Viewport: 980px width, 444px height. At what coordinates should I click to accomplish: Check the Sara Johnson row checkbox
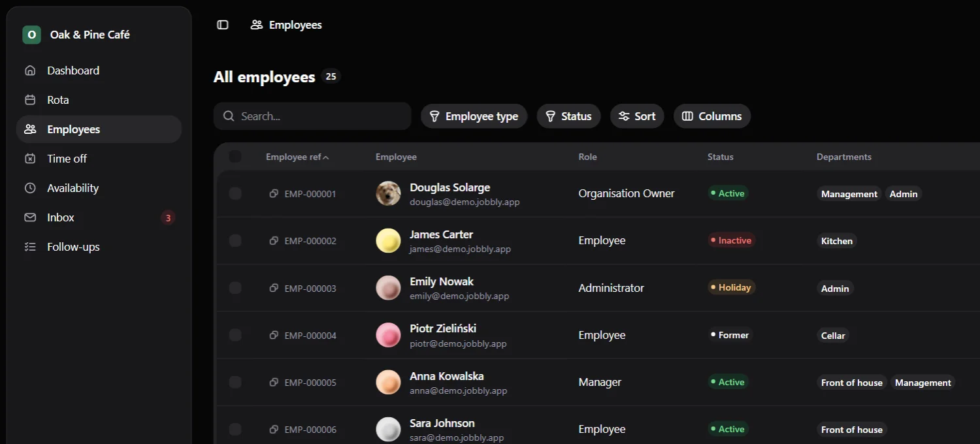(235, 429)
